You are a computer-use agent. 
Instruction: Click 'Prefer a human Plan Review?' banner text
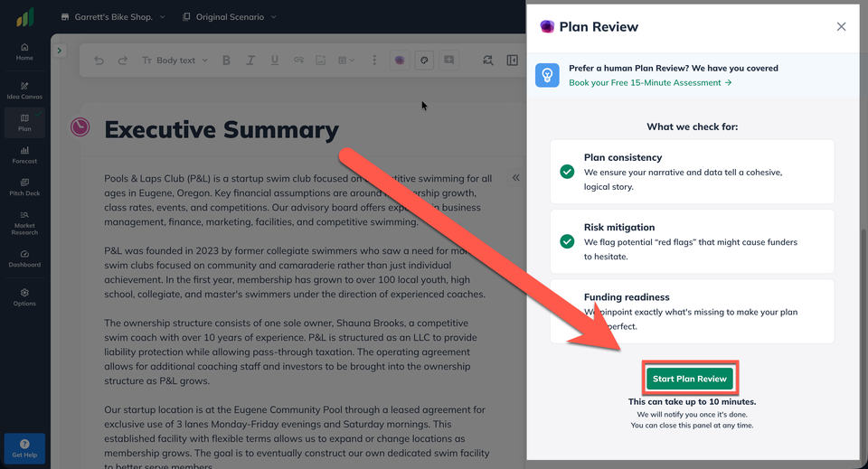673,68
